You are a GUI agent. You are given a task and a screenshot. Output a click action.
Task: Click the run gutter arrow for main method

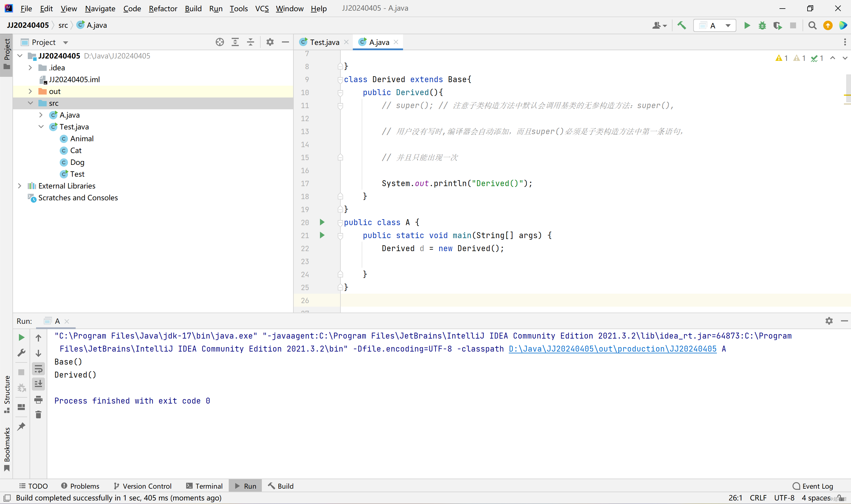tap(322, 235)
